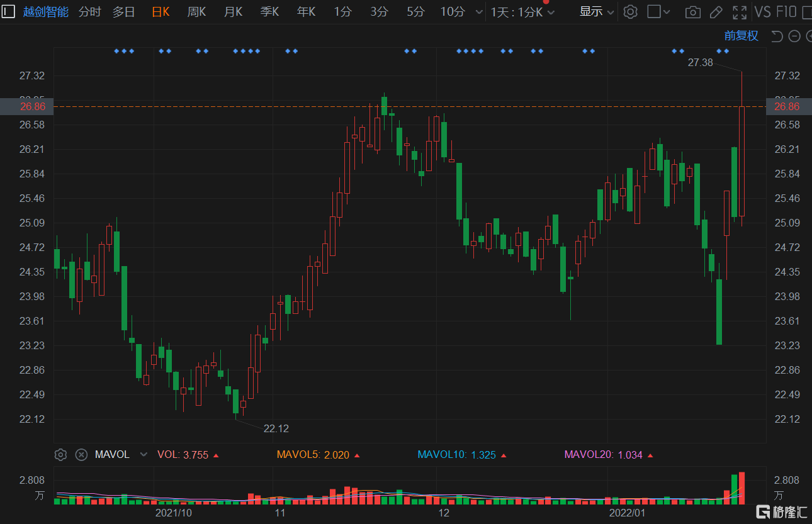
Task: Open F10 company information
Action: tap(787, 11)
